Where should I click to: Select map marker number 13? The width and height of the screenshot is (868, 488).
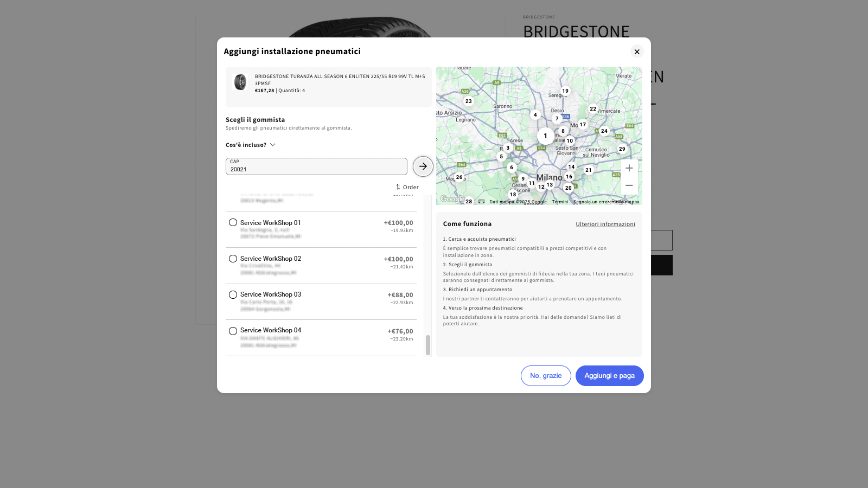550,185
